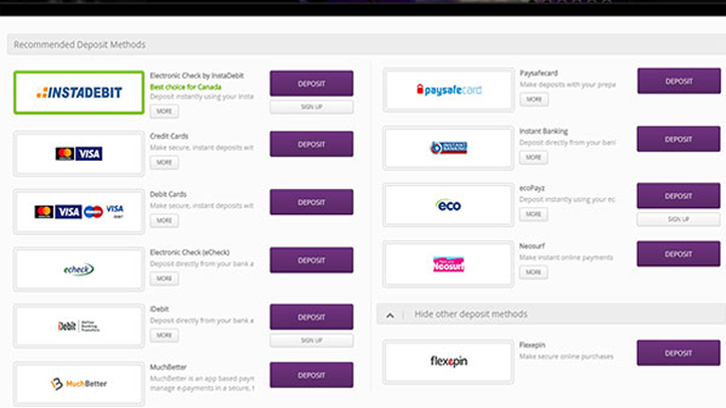Show more about InstaDebit
This screenshot has width=726, height=408.
coord(164,111)
